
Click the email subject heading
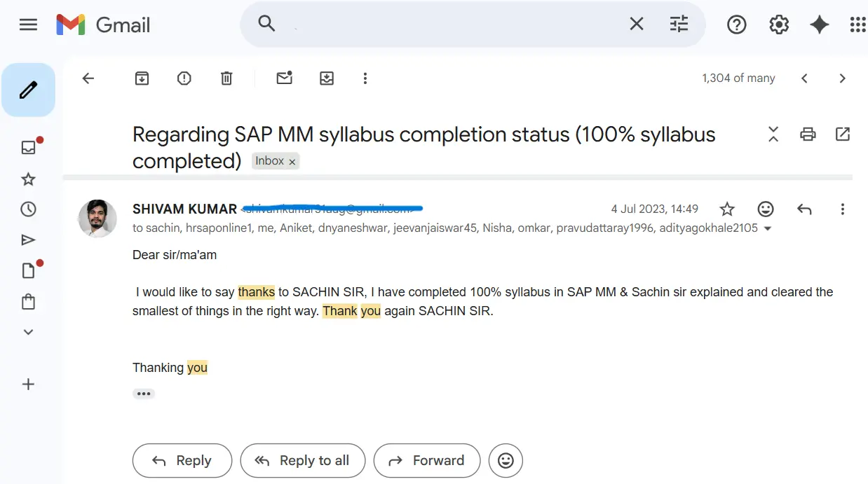(424, 147)
